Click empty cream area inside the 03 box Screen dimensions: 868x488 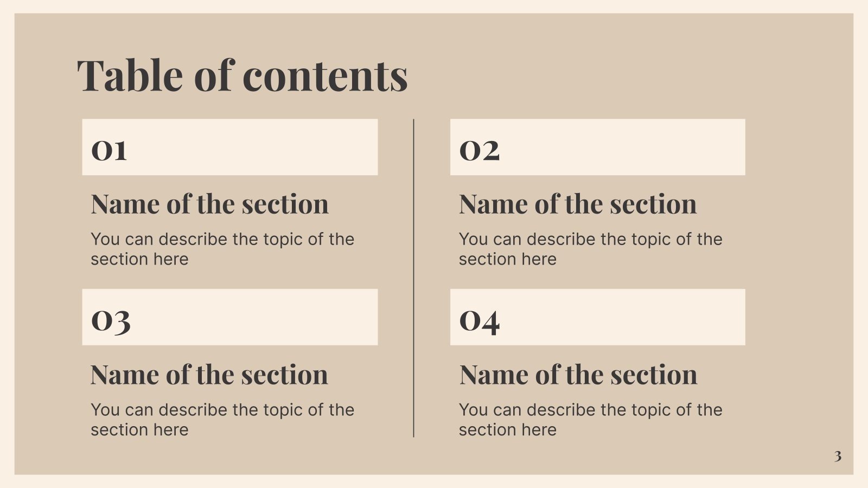coord(271,317)
